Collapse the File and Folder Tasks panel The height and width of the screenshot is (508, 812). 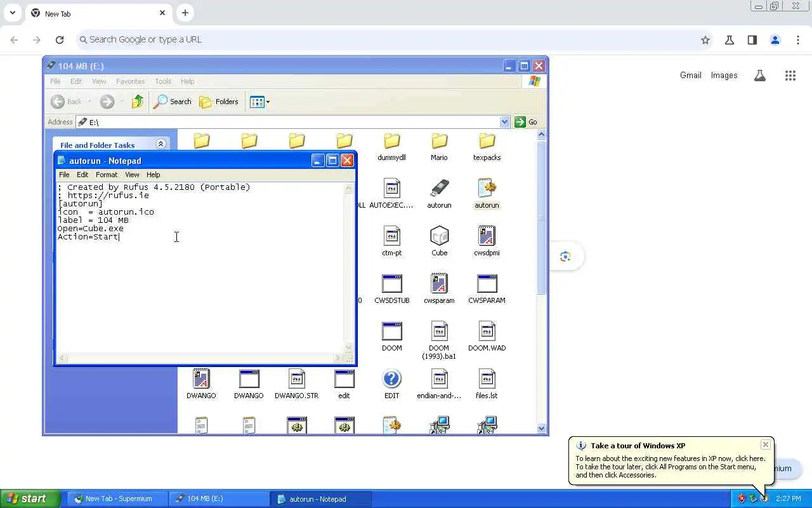pyautogui.click(x=160, y=144)
